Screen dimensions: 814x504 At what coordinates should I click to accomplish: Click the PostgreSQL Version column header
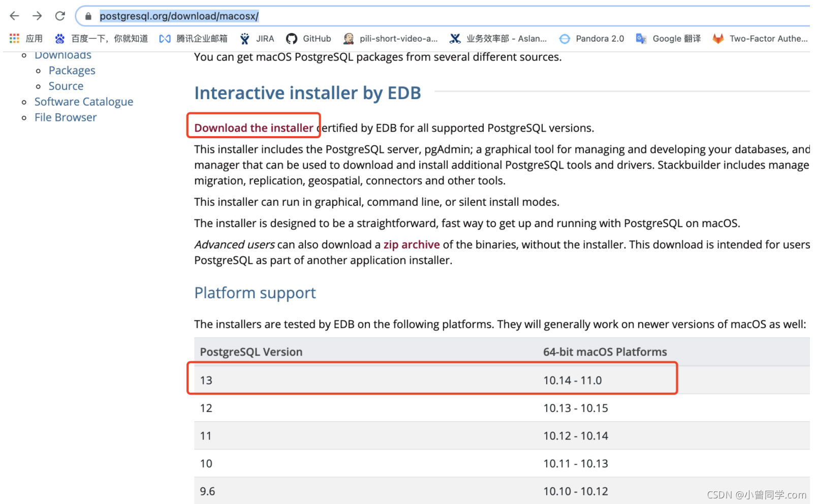(x=251, y=352)
